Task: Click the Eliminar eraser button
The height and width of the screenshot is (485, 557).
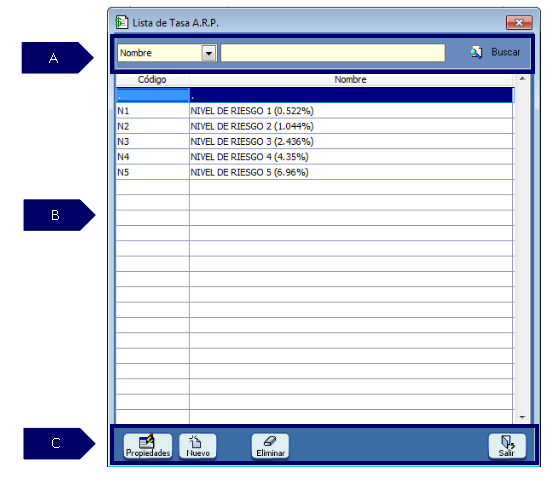Action: pyautogui.click(x=270, y=446)
